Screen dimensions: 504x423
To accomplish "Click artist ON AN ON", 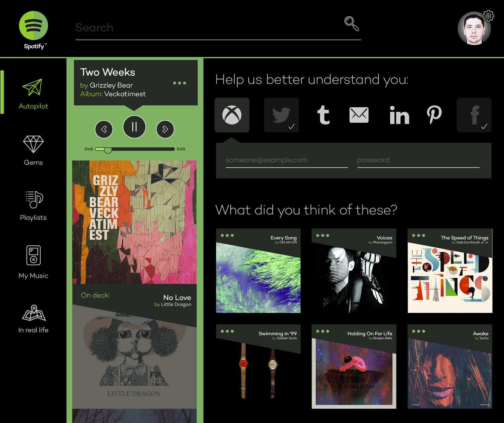I will 288,242.
